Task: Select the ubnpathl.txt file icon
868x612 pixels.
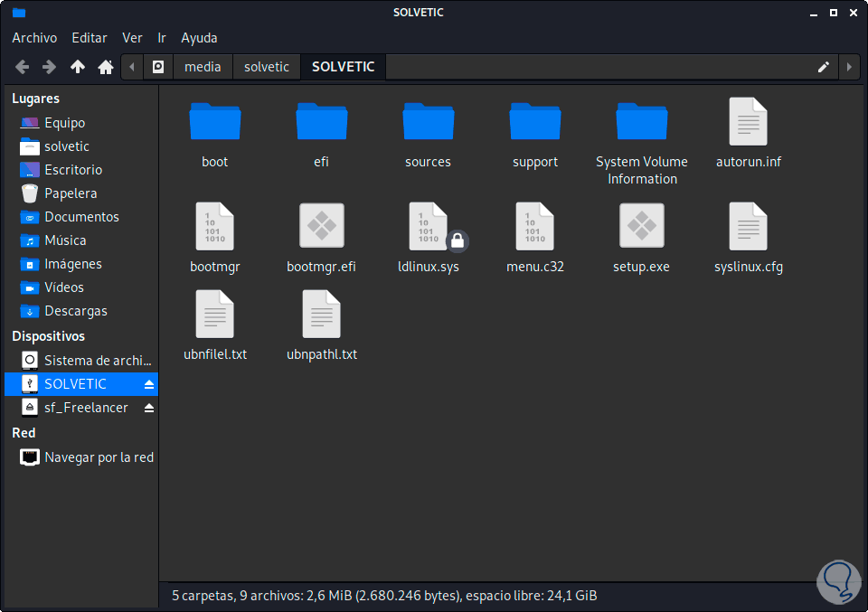Action: point(322,315)
